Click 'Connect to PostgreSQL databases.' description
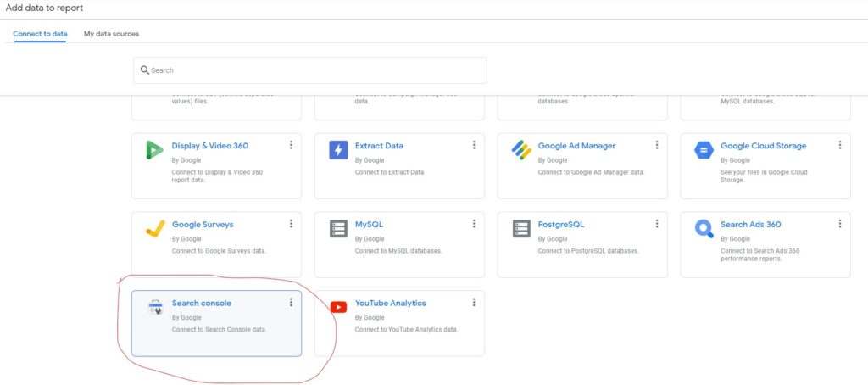 click(588, 251)
